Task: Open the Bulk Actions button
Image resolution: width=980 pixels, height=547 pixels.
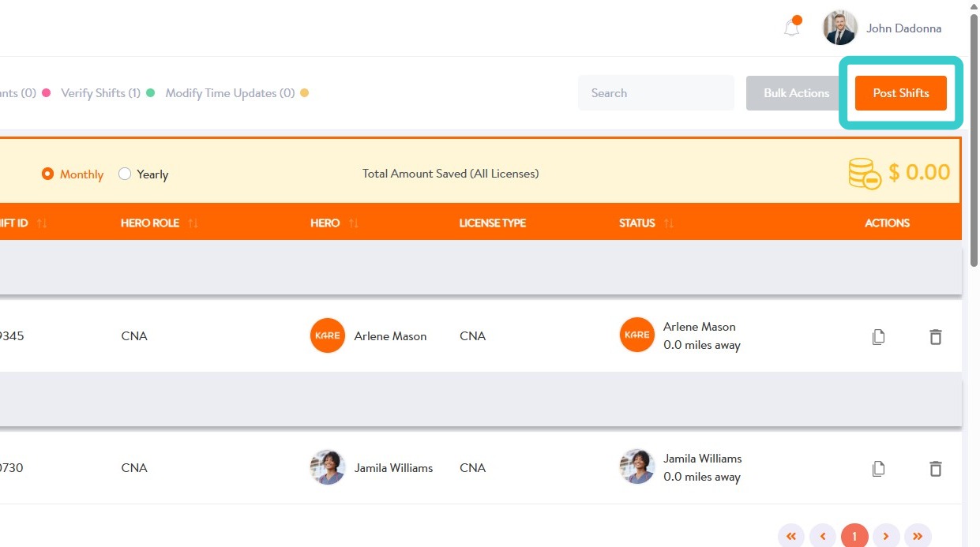Action: point(796,93)
